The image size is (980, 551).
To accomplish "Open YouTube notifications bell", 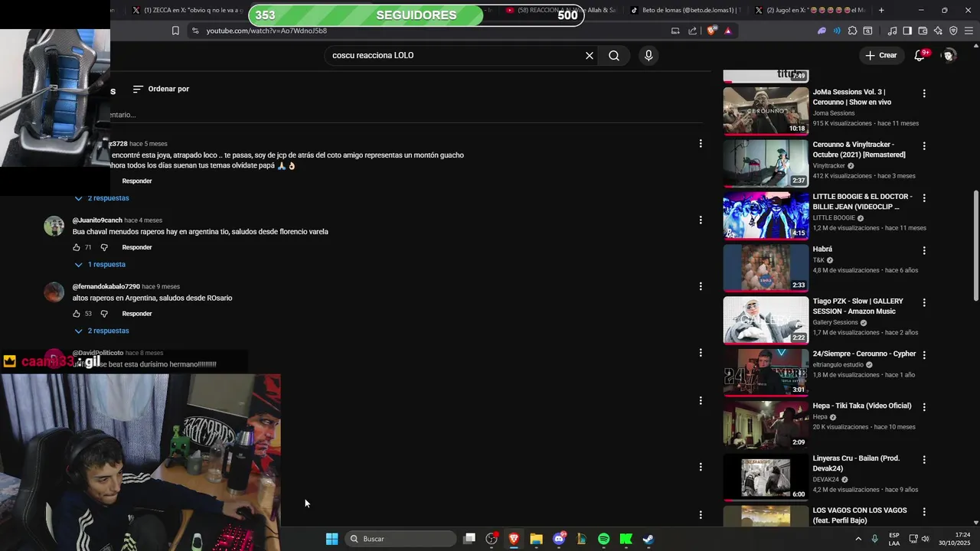I will pyautogui.click(x=920, y=55).
